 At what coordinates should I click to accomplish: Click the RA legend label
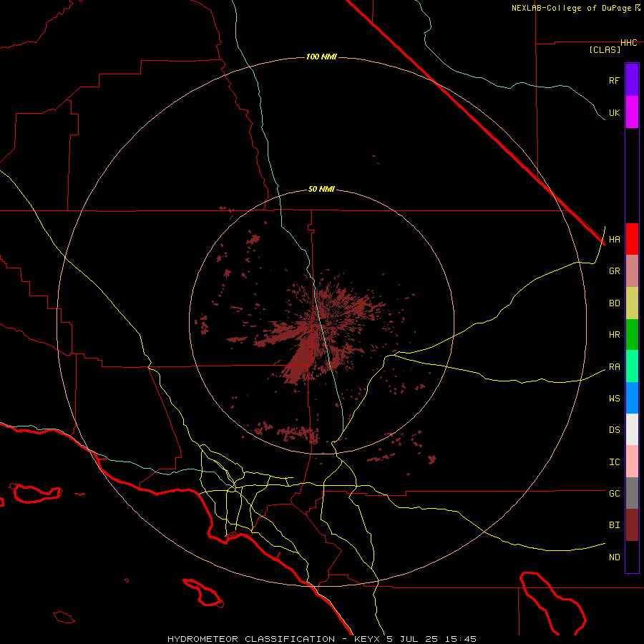pyautogui.click(x=614, y=366)
